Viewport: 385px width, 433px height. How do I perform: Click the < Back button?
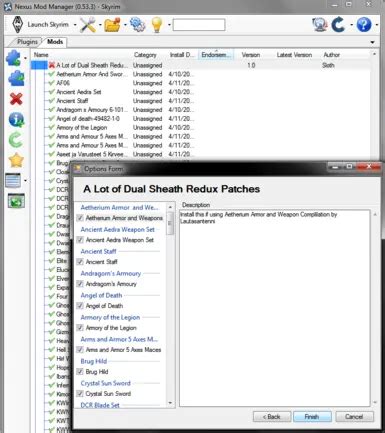272,417
